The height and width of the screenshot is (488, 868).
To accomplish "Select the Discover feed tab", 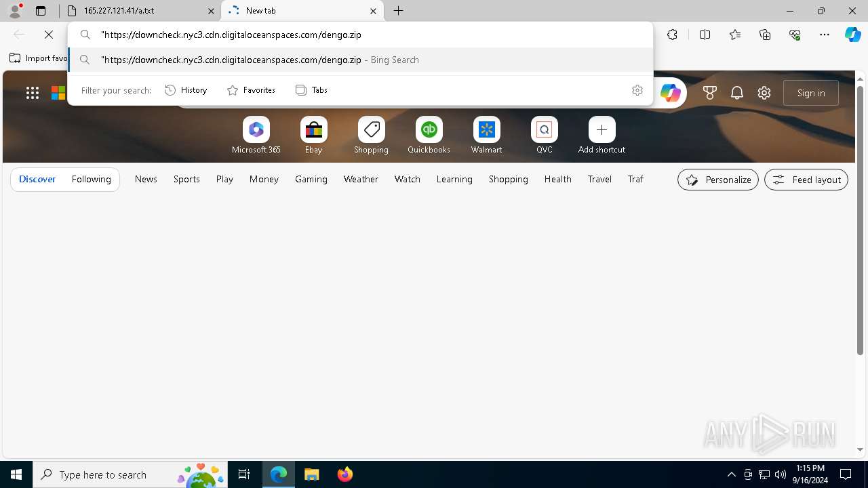I will (x=37, y=180).
